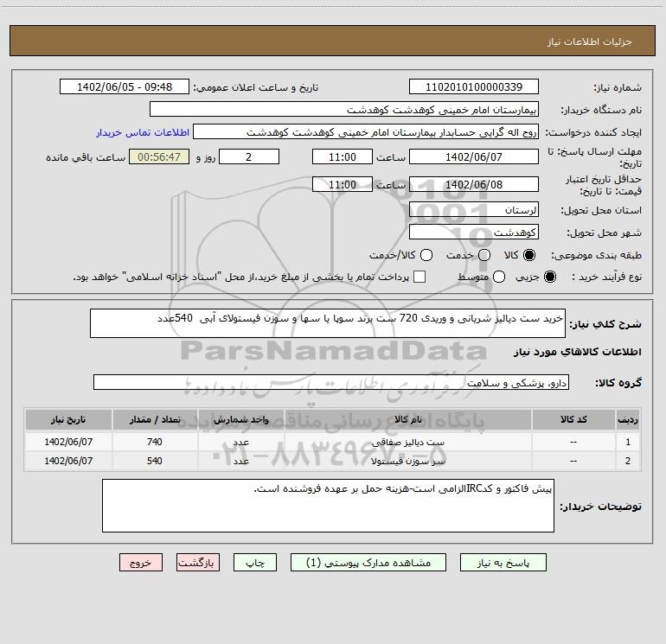Click the تعداد / مقدار column header
This screenshot has width=666, height=644.
[x=155, y=419]
